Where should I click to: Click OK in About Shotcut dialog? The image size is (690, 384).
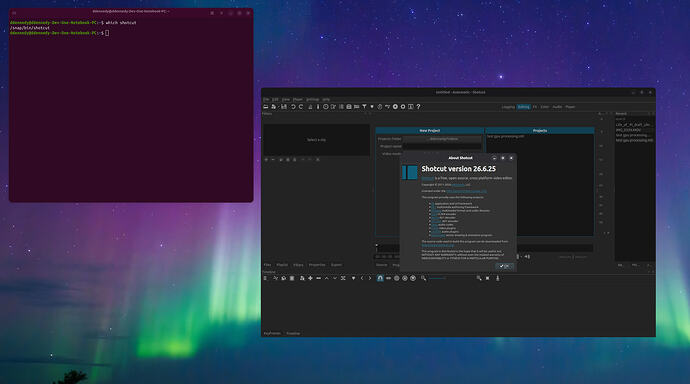tap(504, 266)
